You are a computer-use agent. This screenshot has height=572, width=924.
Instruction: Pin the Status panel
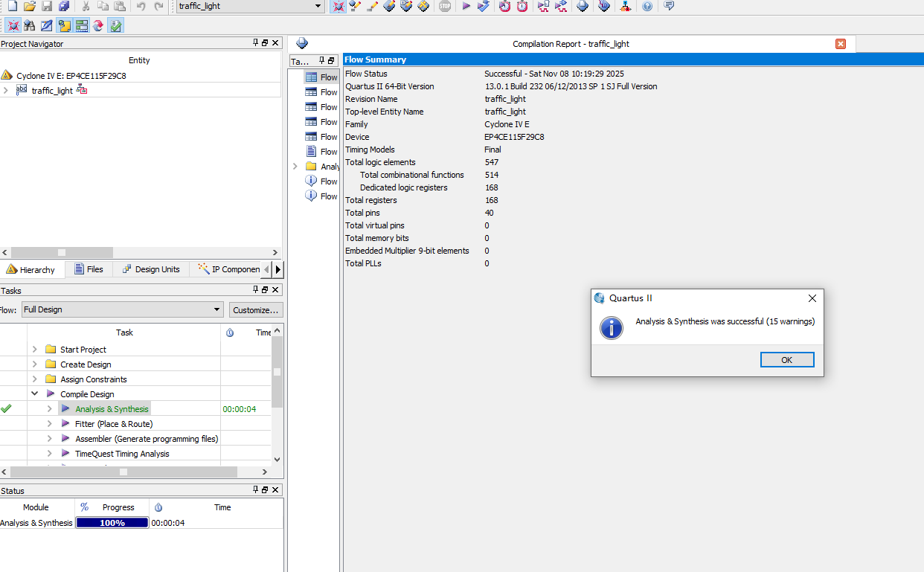[x=256, y=489]
